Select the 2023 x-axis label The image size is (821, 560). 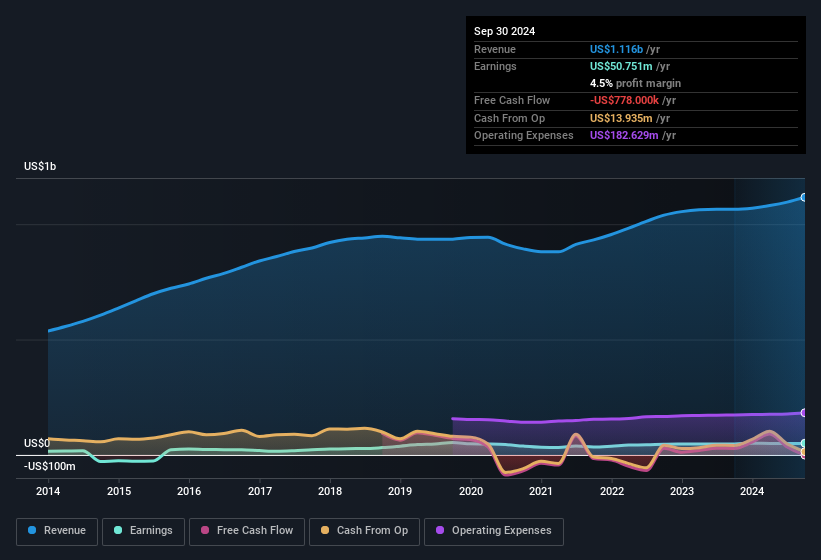click(682, 491)
